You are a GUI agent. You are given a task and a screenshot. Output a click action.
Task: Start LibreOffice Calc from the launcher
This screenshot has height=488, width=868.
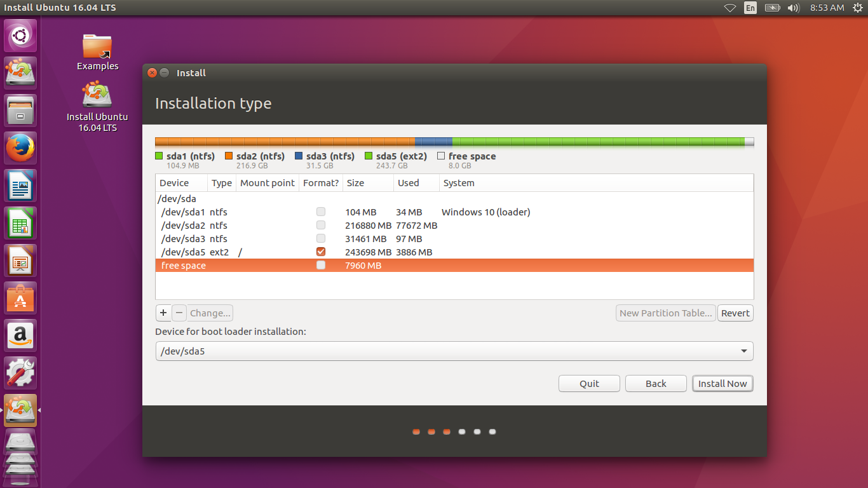tap(20, 223)
